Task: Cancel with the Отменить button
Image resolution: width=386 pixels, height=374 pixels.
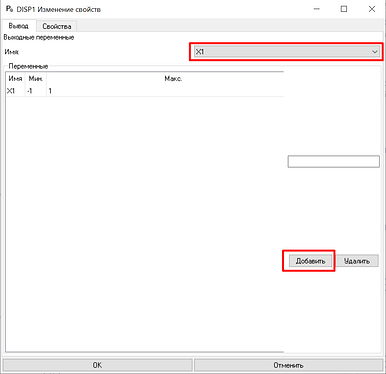Action: 289,365
